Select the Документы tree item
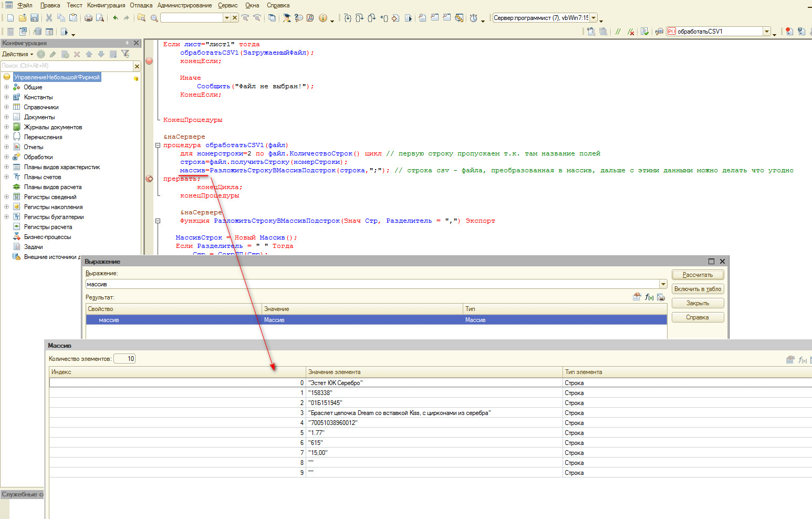 pos(39,117)
